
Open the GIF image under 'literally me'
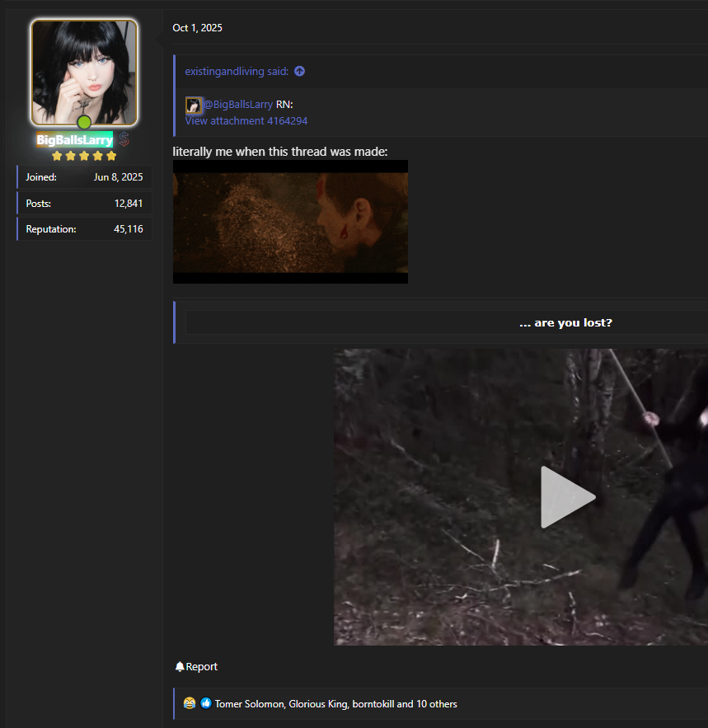point(290,222)
